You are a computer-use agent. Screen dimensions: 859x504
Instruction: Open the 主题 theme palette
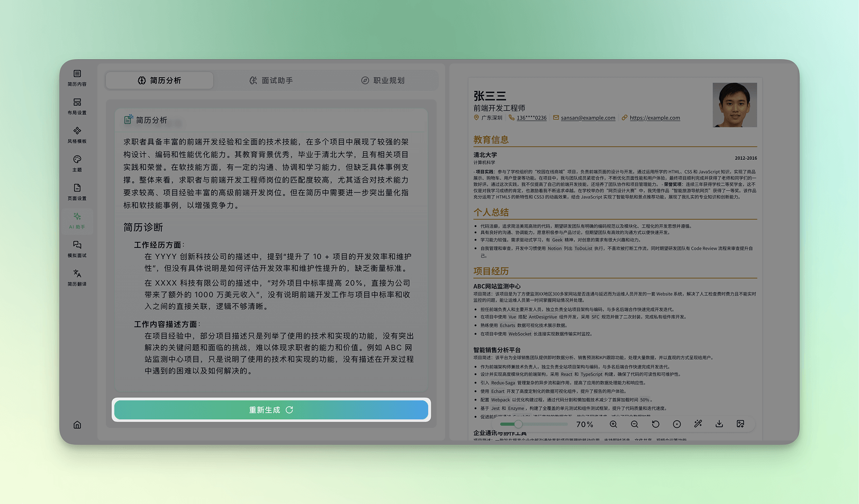click(x=77, y=163)
